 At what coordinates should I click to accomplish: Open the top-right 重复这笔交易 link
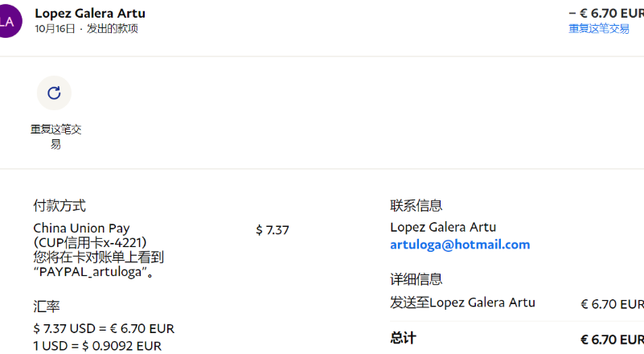click(x=598, y=28)
